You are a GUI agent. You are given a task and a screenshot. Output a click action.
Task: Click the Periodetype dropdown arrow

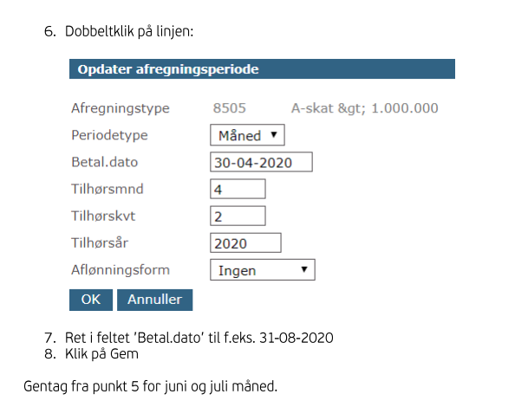(274, 135)
